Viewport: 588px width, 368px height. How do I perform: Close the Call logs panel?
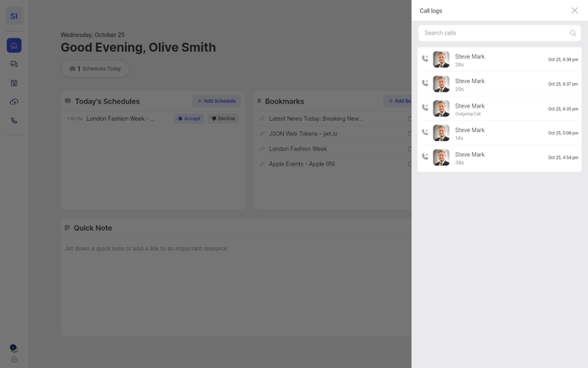coord(575,11)
